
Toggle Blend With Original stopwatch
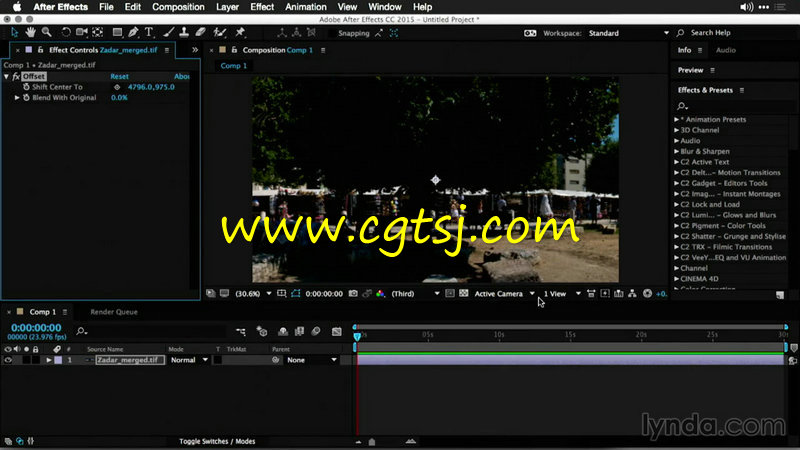26,97
